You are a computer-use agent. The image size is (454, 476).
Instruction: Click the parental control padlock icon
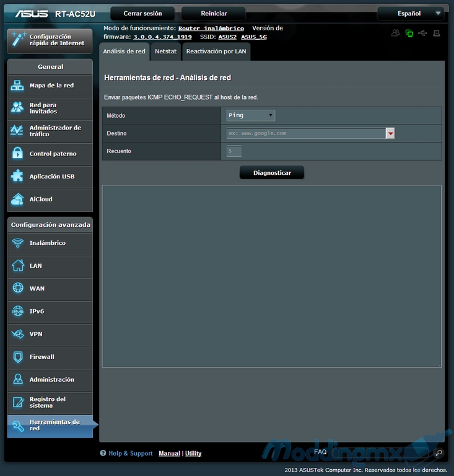17,153
